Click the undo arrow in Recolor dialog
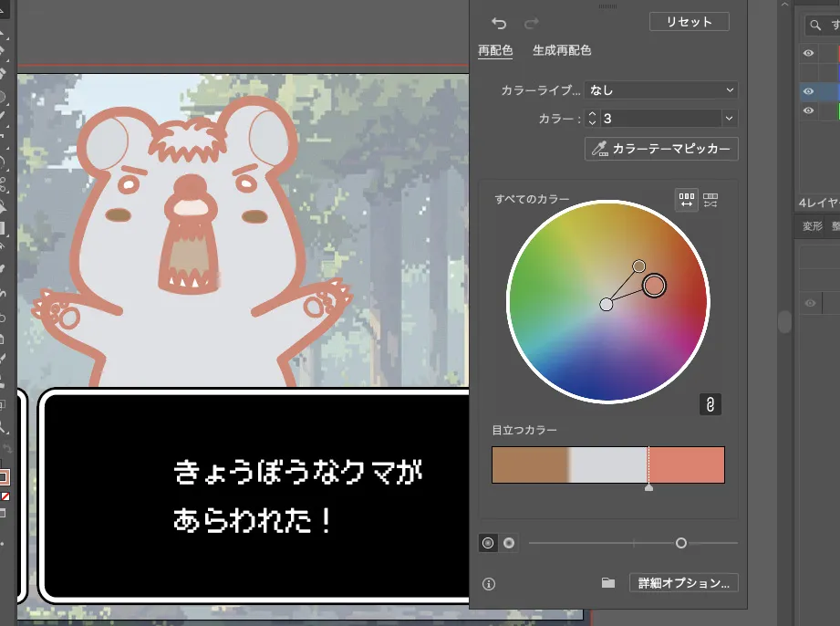840x626 pixels. coord(499,23)
